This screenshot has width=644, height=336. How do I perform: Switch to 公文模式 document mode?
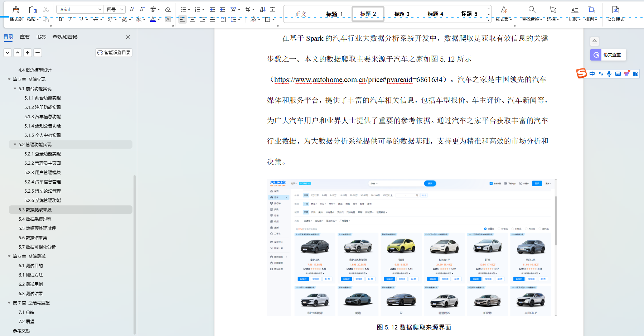pos(615,14)
